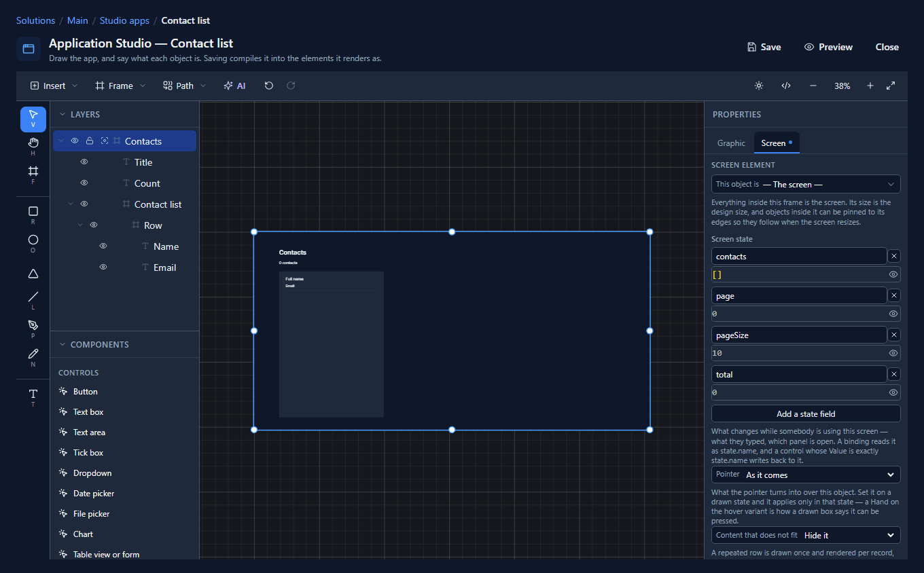Open the Solutions breadcrumb
The image size is (924, 573).
[35, 20]
